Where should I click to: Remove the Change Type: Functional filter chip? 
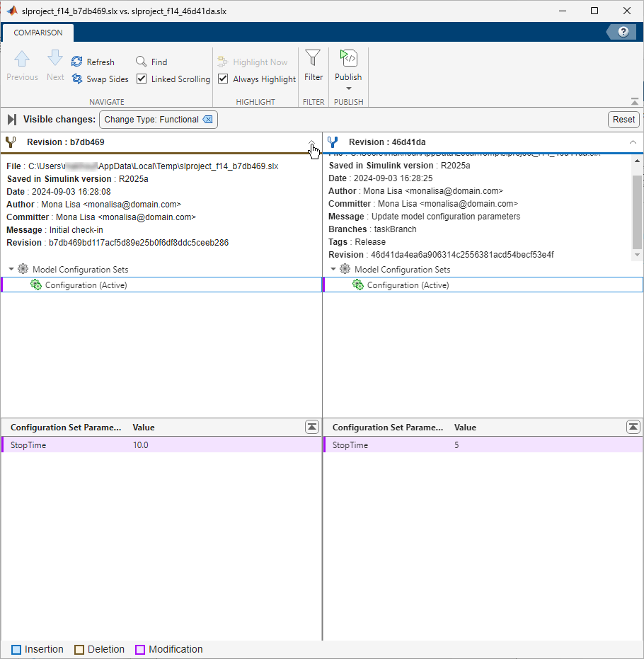(207, 120)
